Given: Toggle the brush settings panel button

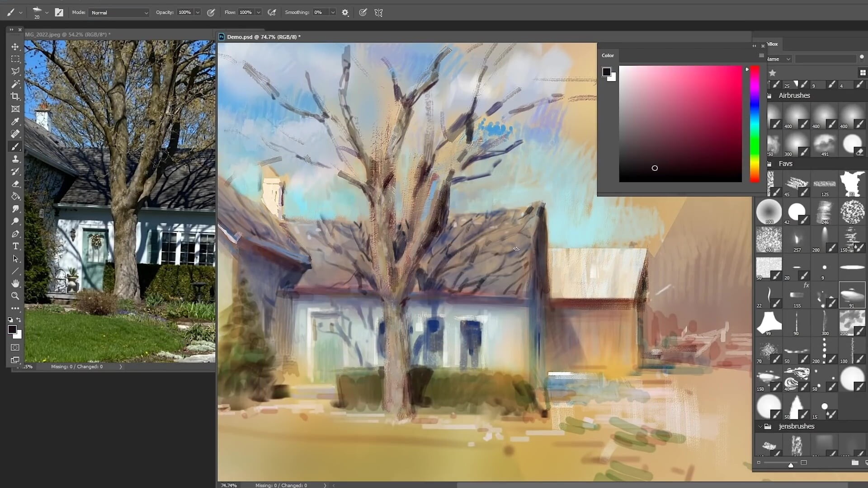Looking at the screenshot, I should point(59,13).
